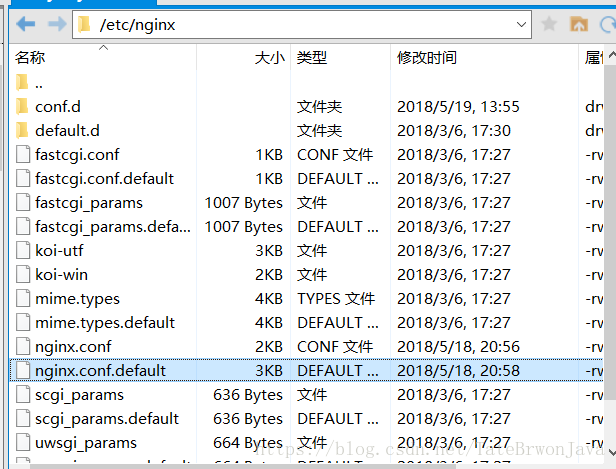Click the koi-win file icon
The height and width of the screenshot is (469, 616).
tap(23, 274)
